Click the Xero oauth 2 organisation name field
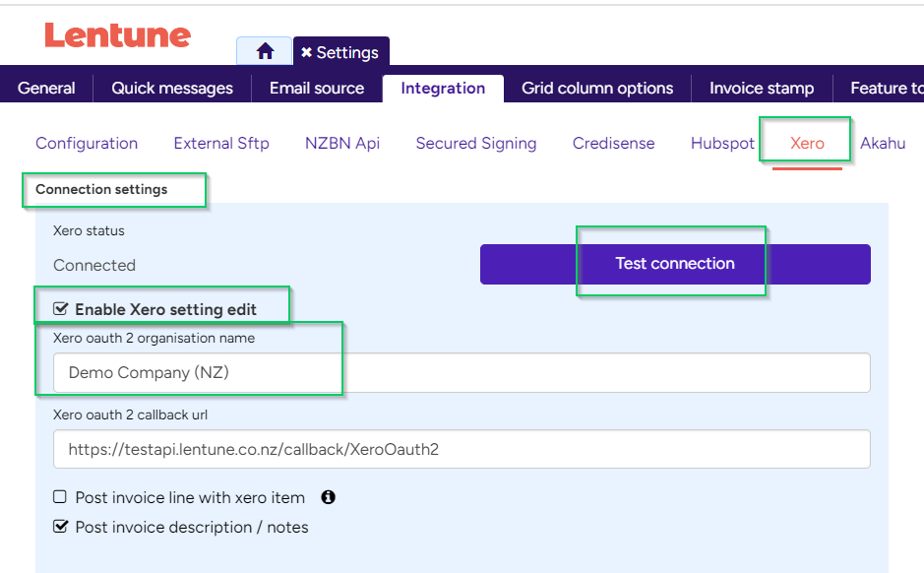Viewport: 924px width, 573px height. (x=295, y=372)
